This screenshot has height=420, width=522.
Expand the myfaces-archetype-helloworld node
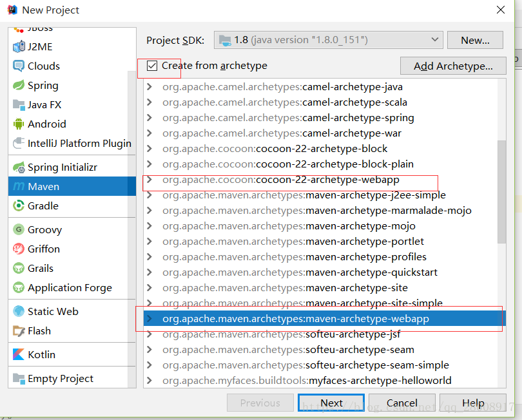pos(150,381)
